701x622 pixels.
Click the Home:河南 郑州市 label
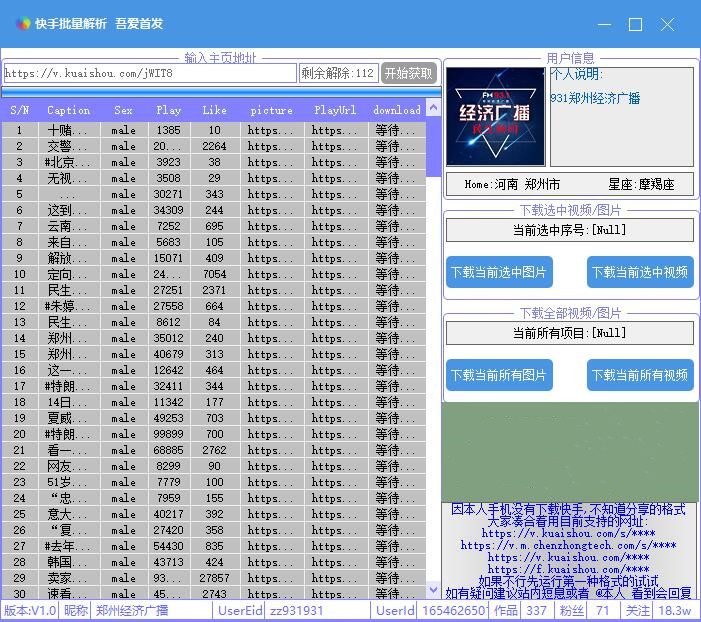[x=512, y=184]
